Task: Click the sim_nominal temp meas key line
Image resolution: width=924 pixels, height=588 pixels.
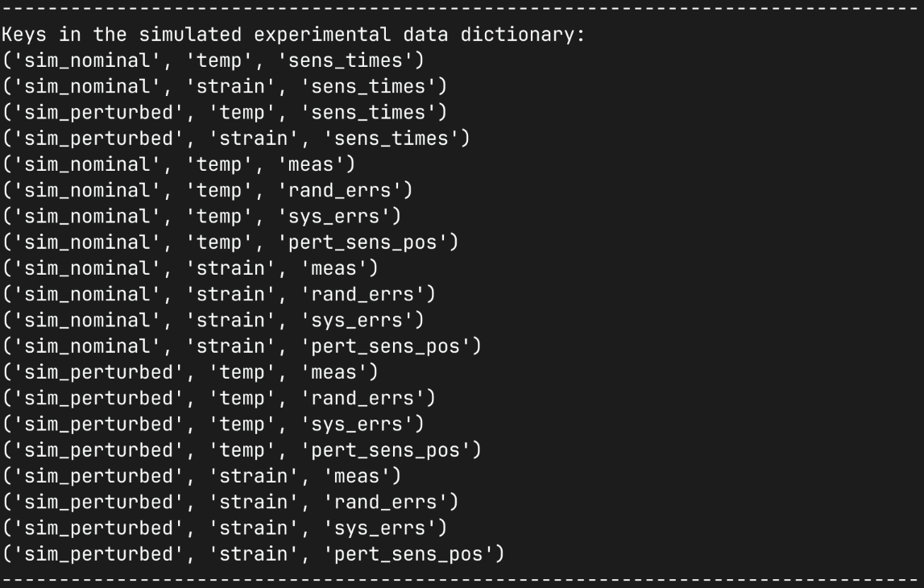Action: click(178, 164)
